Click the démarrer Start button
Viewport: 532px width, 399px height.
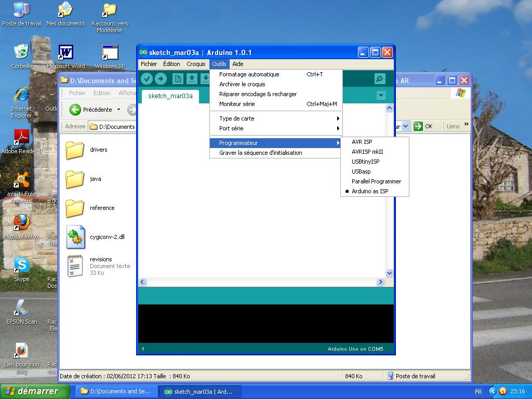coord(35,391)
